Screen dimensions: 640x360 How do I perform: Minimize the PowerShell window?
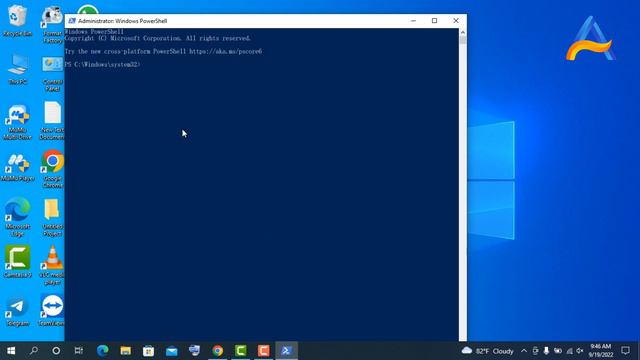(x=413, y=21)
